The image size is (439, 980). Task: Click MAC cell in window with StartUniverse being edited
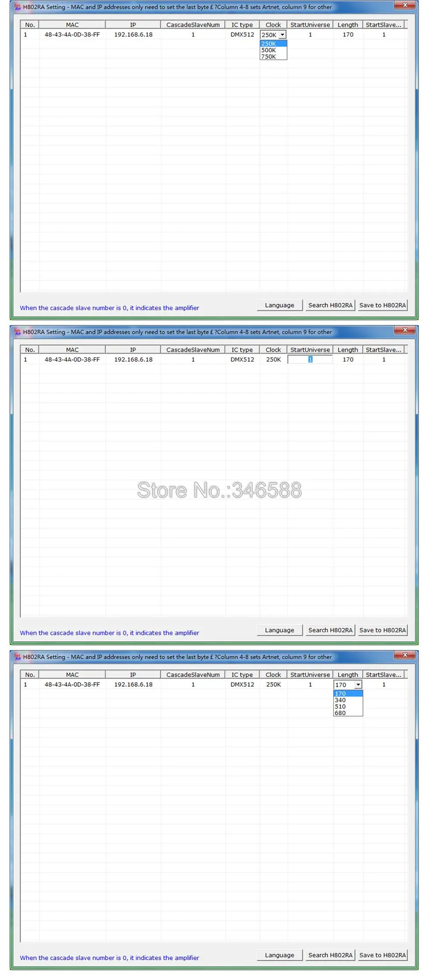[72, 360]
